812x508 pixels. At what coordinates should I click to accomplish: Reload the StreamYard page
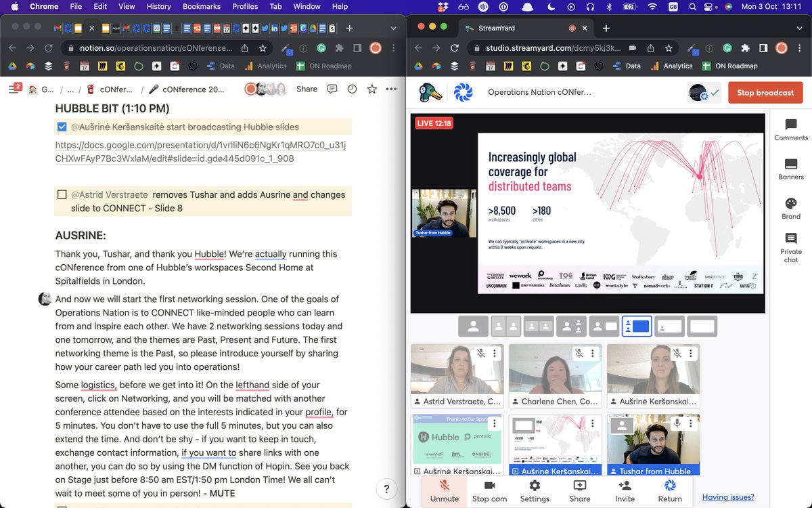click(455, 48)
